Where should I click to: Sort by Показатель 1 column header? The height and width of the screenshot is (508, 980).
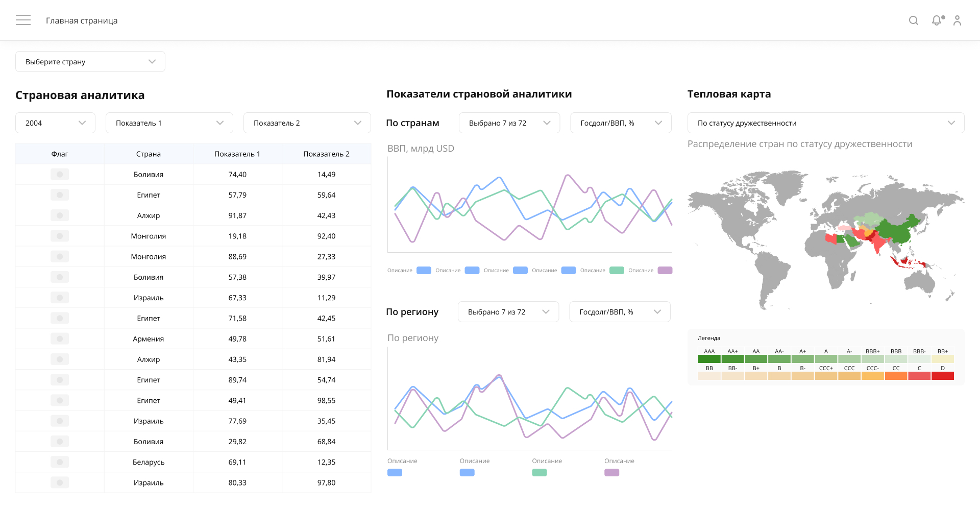[237, 154]
